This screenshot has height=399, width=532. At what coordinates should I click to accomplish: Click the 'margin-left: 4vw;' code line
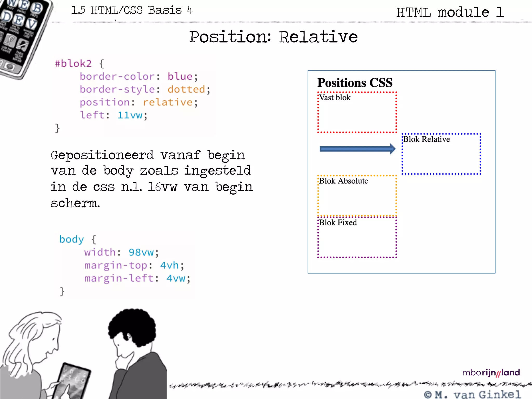[137, 278]
